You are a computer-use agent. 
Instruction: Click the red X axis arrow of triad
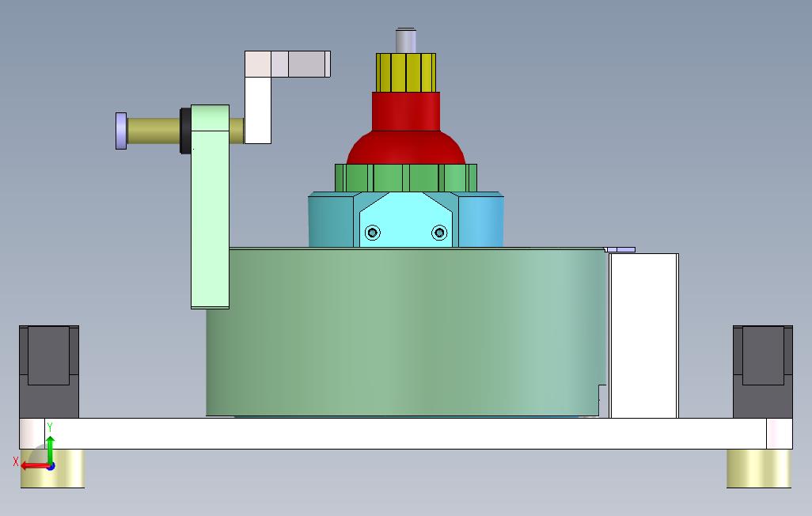34,466
